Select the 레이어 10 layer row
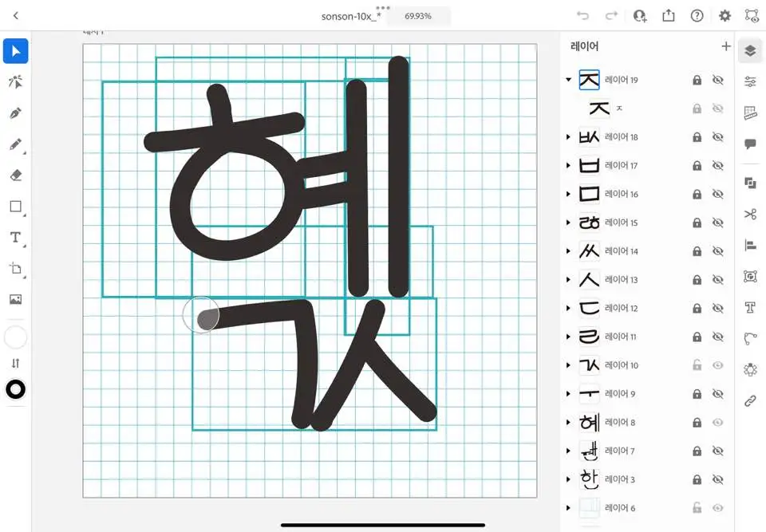The image size is (766, 532). 646,365
